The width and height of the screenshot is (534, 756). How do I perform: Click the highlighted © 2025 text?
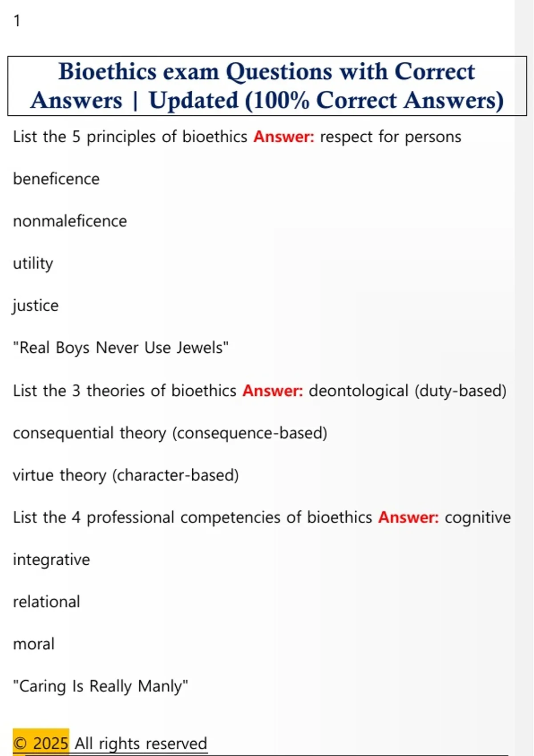40,743
